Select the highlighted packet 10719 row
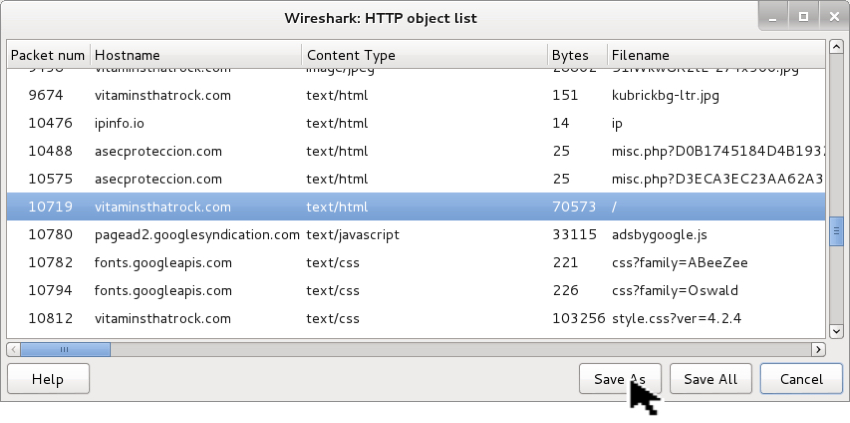Image resolution: width=850 pixels, height=423 pixels. [416, 207]
